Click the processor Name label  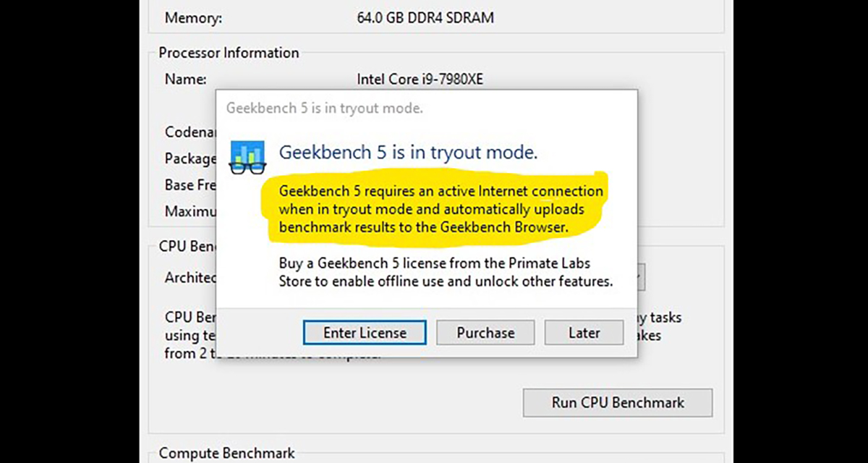tap(185, 79)
